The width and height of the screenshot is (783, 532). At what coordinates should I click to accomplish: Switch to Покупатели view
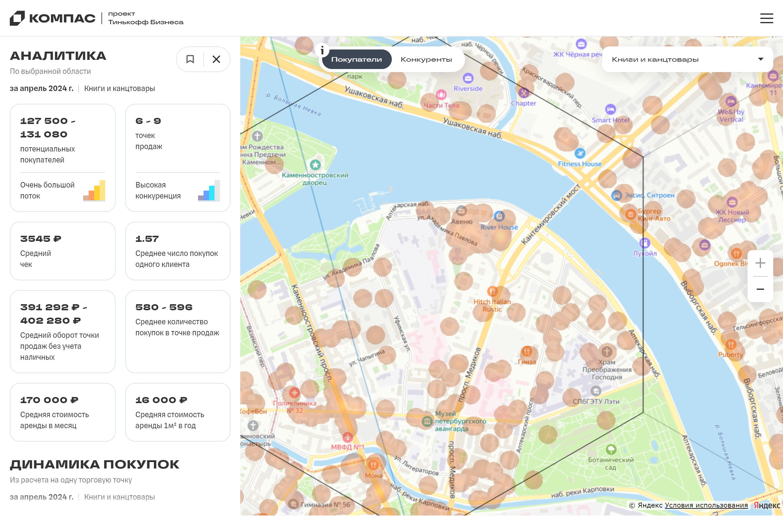[x=356, y=59]
